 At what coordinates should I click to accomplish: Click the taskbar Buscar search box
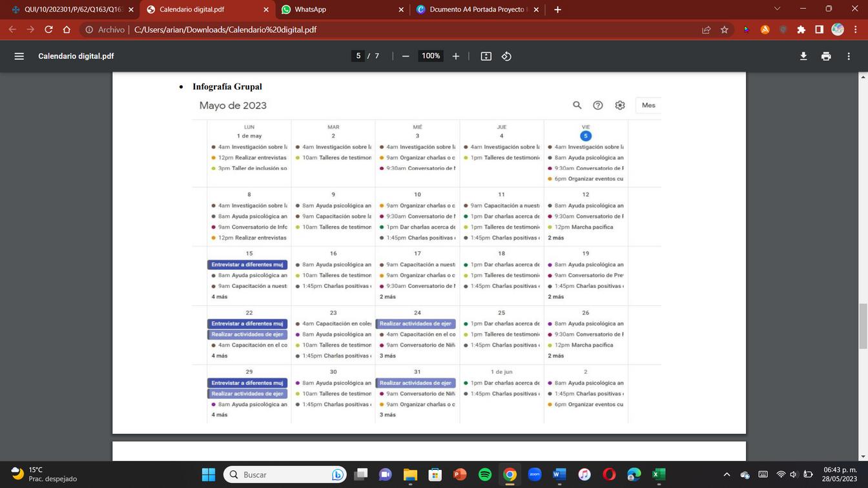point(286,474)
